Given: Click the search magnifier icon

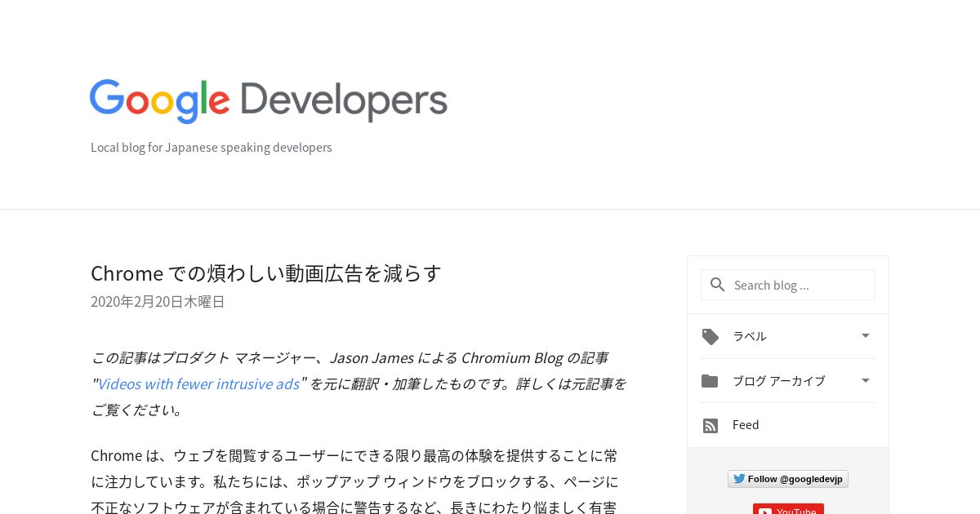Looking at the screenshot, I should pyautogui.click(x=718, y=285).
